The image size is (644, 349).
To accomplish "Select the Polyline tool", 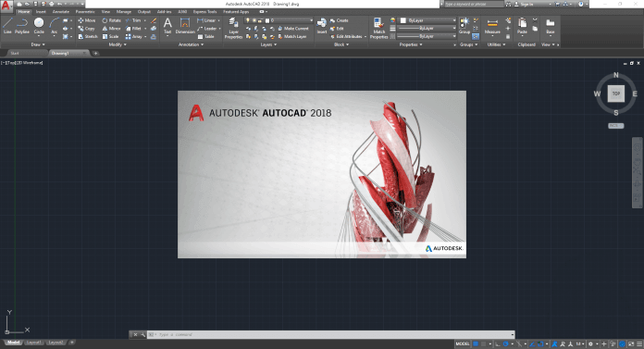I will [22, 26].
